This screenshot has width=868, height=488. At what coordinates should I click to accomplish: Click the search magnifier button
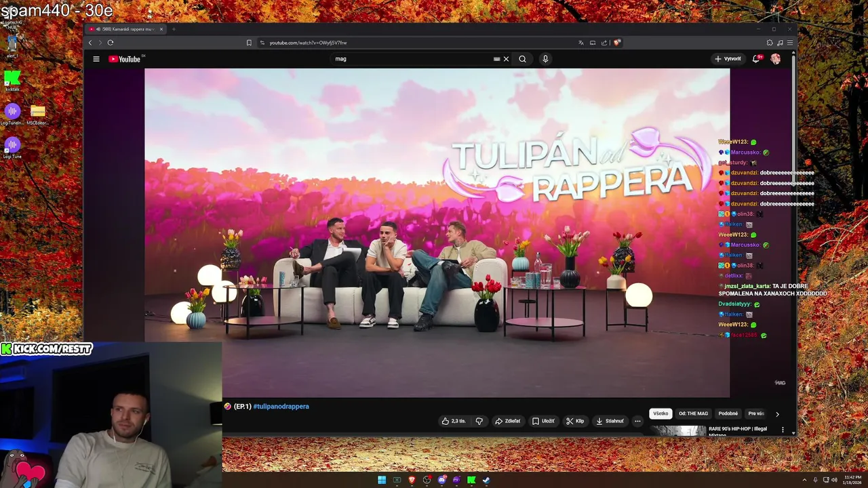(522, 59)
